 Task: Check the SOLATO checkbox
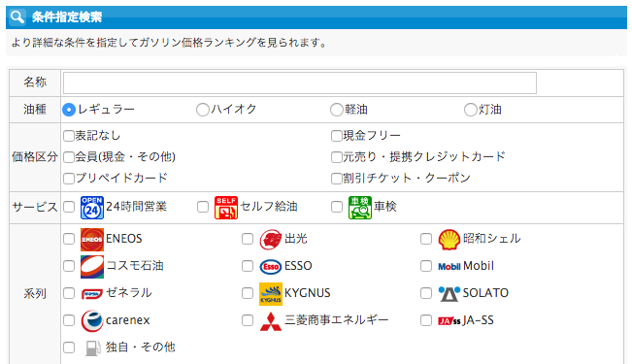(426, 293)
